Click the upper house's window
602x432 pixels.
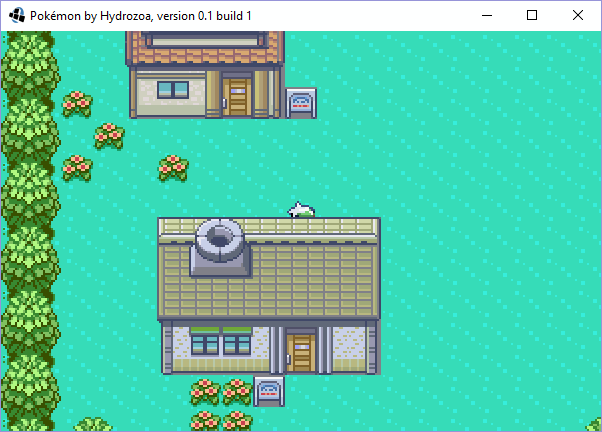(173, 90)
